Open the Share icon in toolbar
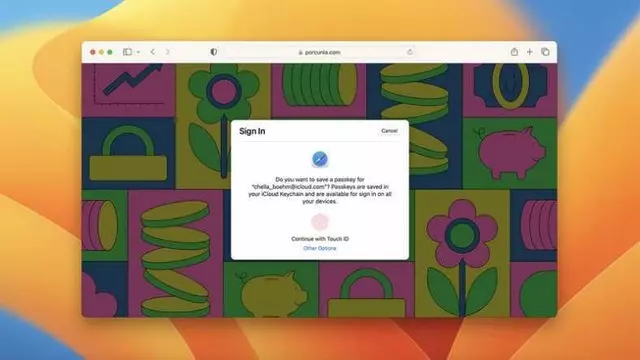This screenshot has width=640, height=360. [x=514, y=52]
